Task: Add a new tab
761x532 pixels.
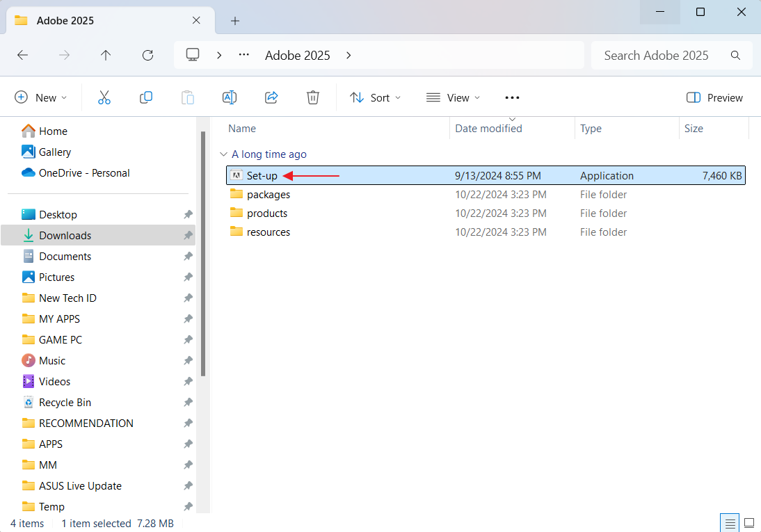Action: (235, 20)
